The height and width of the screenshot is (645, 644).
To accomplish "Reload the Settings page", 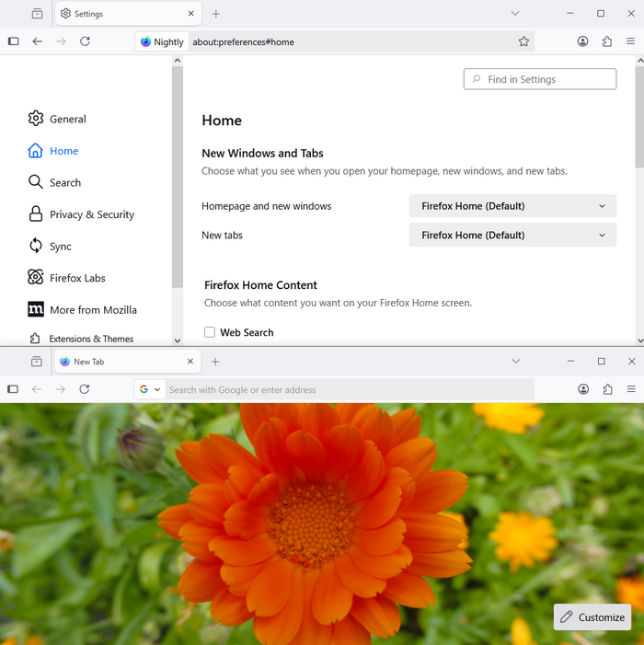I will (85, 41).
